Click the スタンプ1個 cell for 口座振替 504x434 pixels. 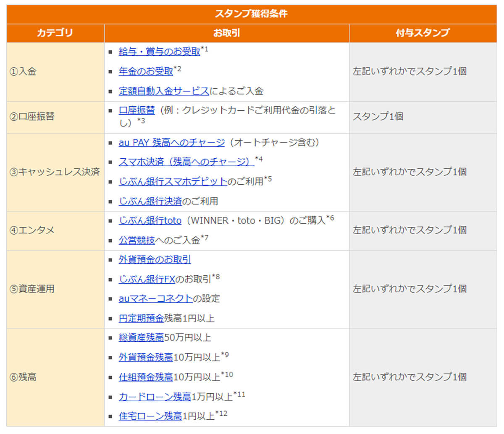coord(423,117)
